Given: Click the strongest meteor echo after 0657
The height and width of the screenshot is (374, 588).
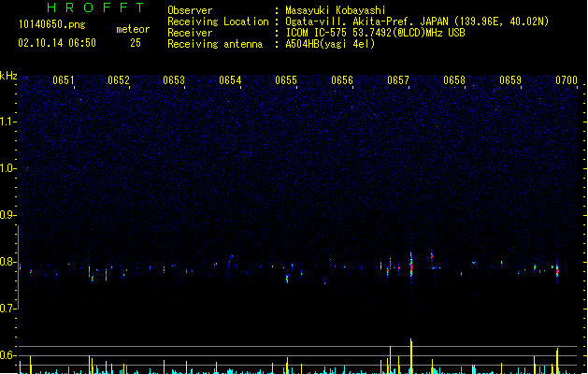Looking at the screenshot, I should click(411, 266).
